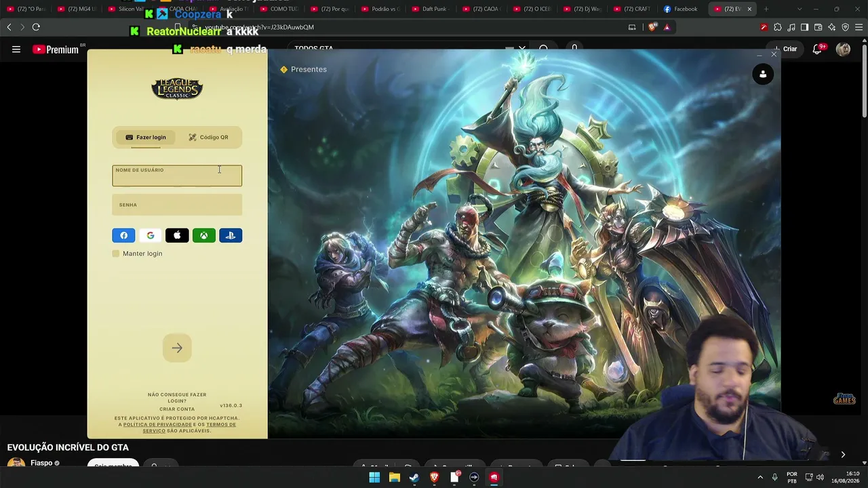This screenshot has height=488, width=868.
Task: Open the profile icon in the Riot client
Action: point(763,74)
